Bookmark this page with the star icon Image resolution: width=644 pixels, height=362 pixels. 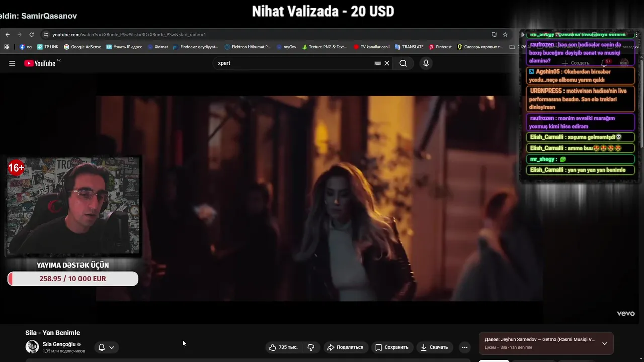[505, 34]
